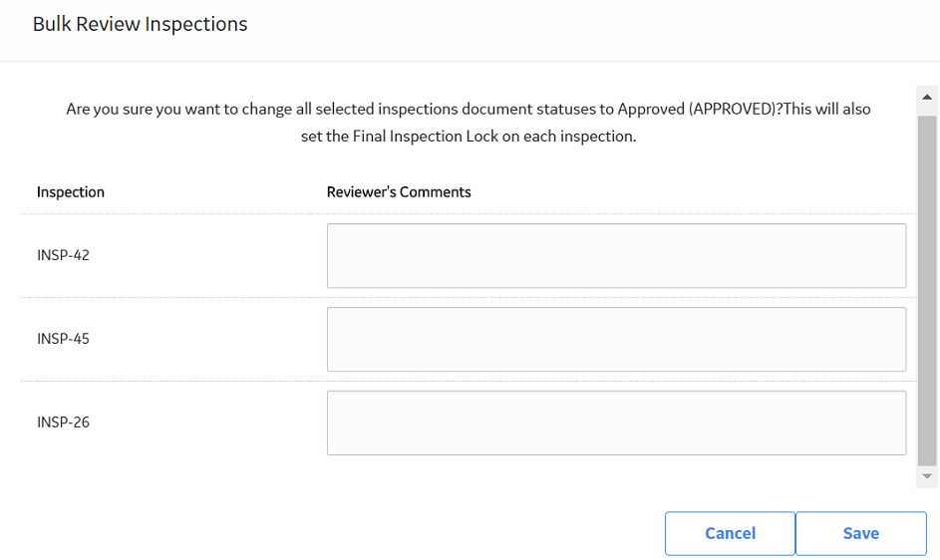The image size is (940, 560).
Task: Select the Reviewer's Comments column header
Action: [x=399, y=192]
